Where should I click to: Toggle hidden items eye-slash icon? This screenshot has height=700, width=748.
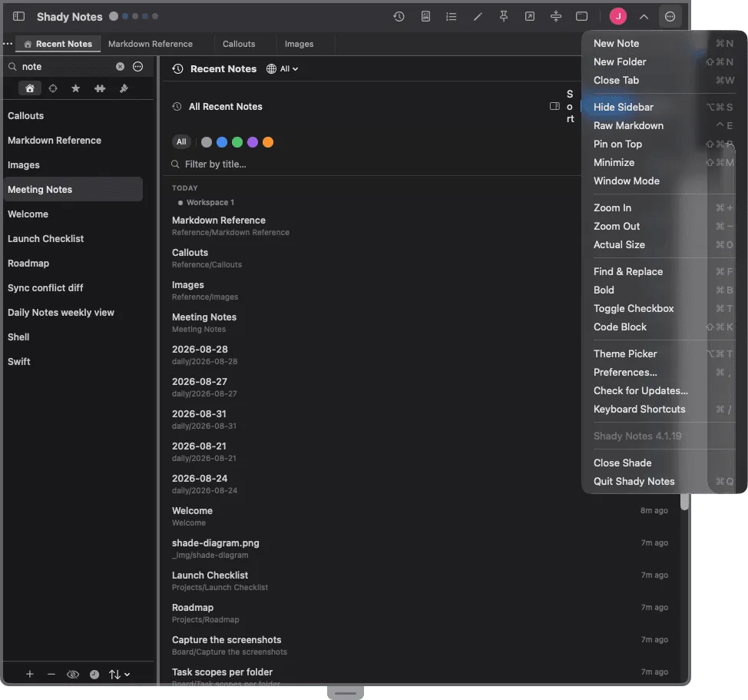(x=73, y=674)
